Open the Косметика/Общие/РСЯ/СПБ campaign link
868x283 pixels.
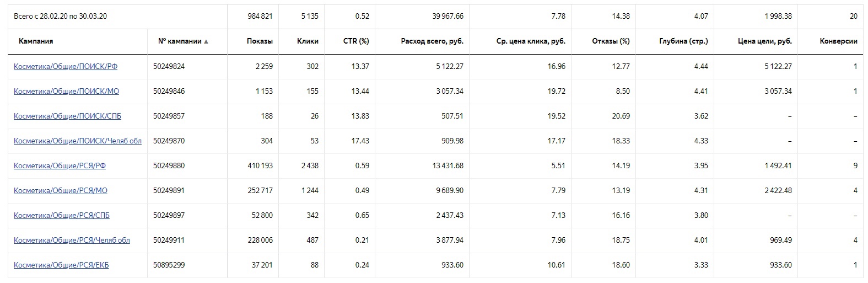pos(62,216)
